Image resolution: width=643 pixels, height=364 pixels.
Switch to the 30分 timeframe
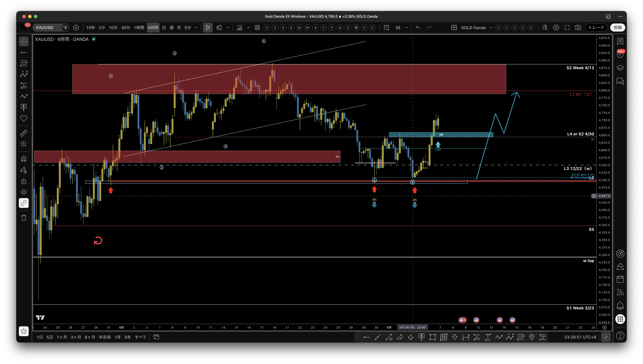coord(126,28)
